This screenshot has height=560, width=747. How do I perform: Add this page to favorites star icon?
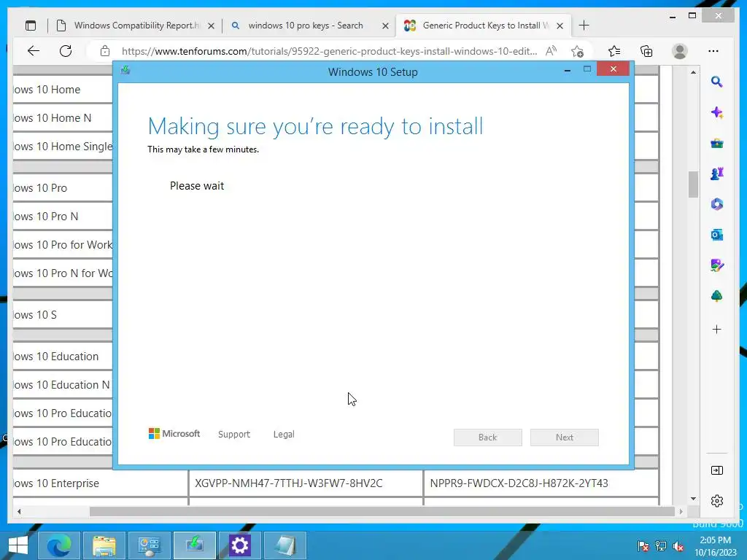tap(578, 51)
